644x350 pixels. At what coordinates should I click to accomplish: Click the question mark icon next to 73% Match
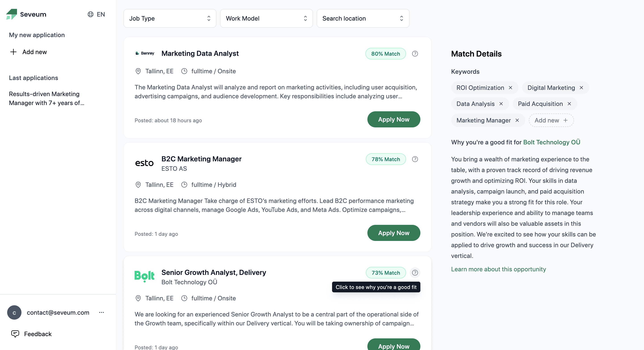(x=415, y=272)
